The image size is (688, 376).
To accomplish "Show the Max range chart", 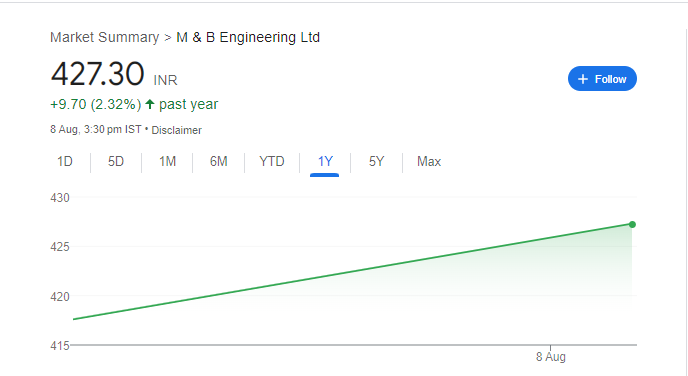I will tap(429, 161).
